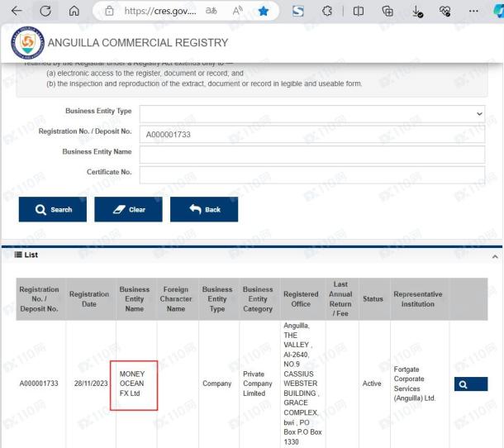The image size is (504, 448).
Task: Select Fortgate Corporate Services (Anguilla) Ltd. cell
Action: coord(415,384)
